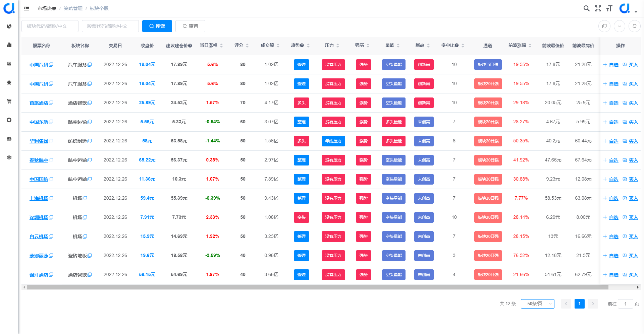644x334 pixels.
Task: Click 多头 trend tag for 首旅酒店
Action: point(301,103)
